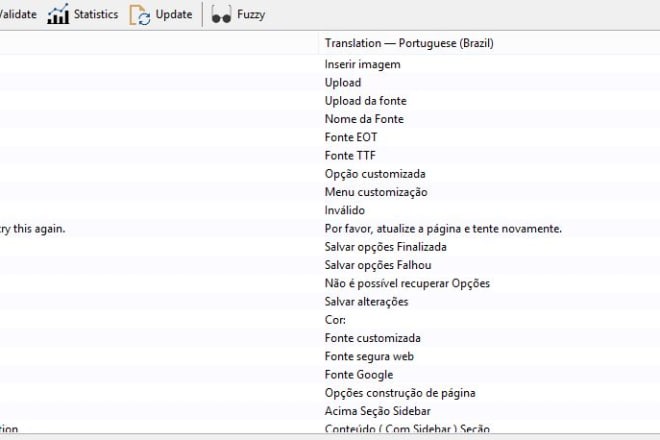660x440 pixels.
Task: Select the row 'Salvar alterações'
Action: [366, 301]
